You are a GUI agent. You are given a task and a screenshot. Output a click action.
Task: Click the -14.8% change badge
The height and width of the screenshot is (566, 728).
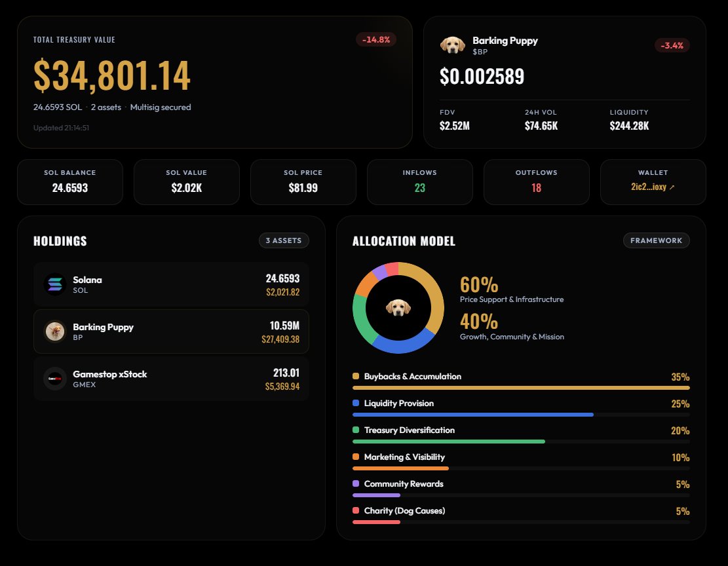(375, 39)
